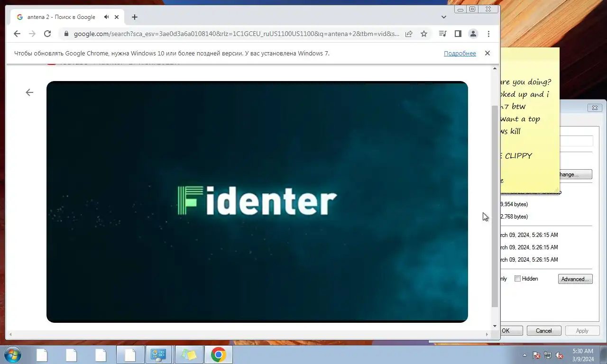Close the Properties dialog window
The height and width of the screenshot is (364, 607).
pyautogui.click(x=595, y=108)
